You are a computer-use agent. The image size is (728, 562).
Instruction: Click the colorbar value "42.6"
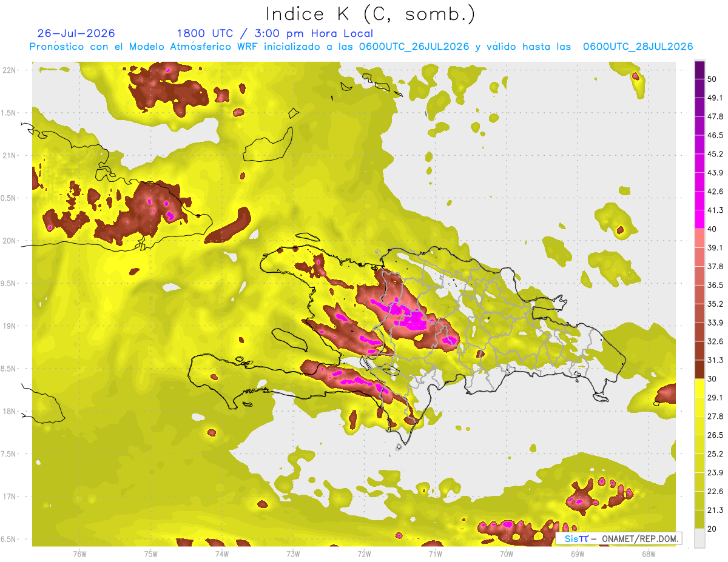tap(715, 192)
